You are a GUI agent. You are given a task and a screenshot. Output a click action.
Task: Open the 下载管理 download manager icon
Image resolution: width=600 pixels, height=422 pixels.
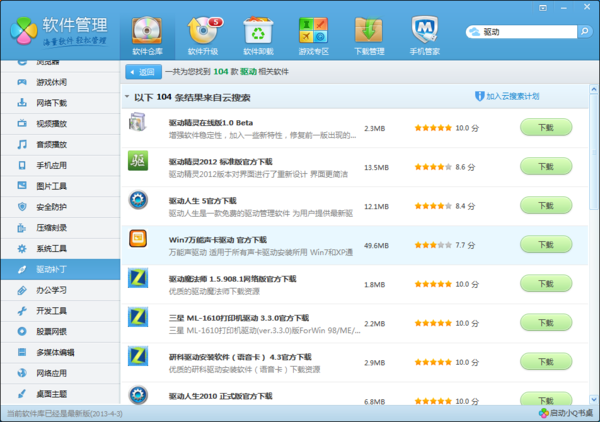point(369,31)
